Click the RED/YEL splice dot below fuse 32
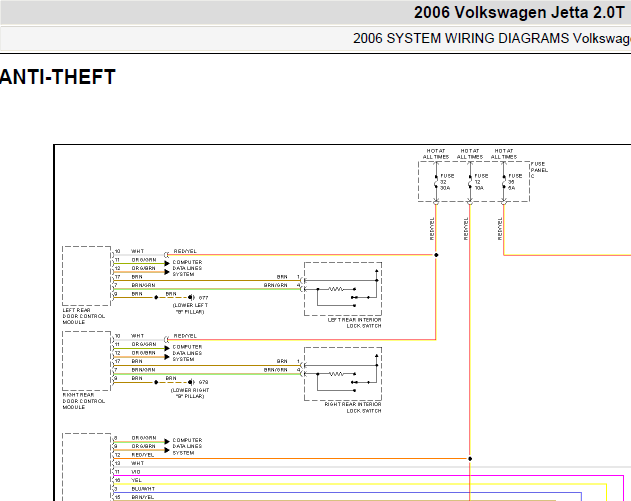Viewport: 631px width, 501px height. [x=436, y=255]
